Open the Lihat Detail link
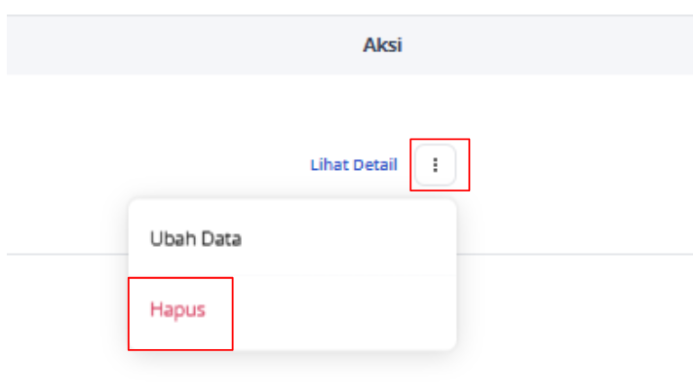693x391 pixels. 354,165
